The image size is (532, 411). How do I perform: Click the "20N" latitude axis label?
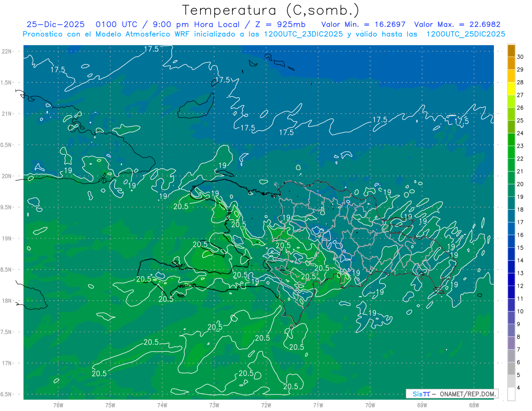7,176
